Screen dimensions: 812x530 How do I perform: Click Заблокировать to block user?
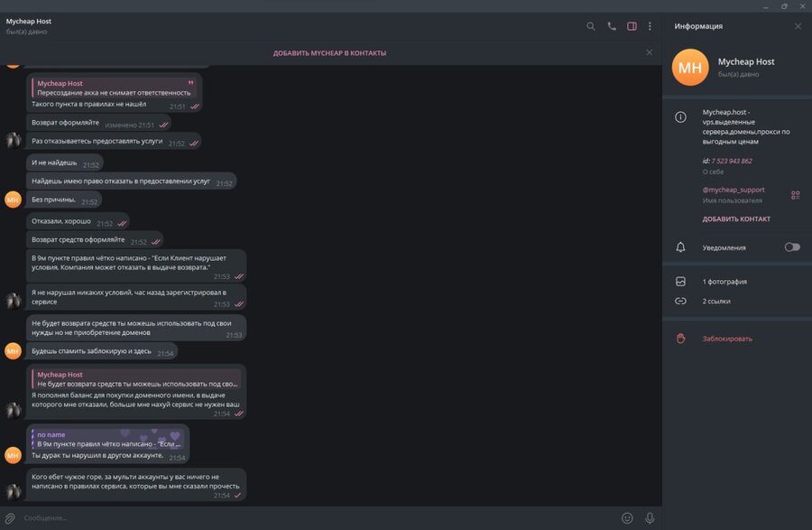(727, 339)
